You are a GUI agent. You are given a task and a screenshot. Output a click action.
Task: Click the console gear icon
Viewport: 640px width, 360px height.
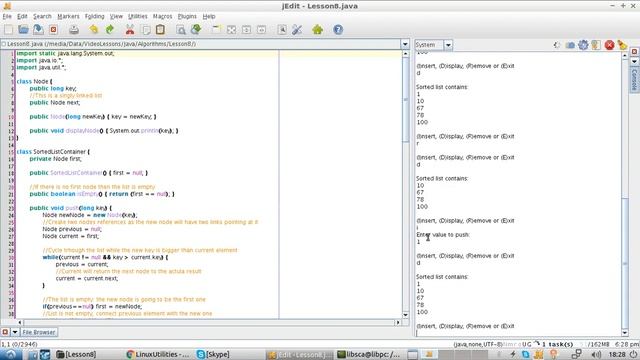point(583,45)
